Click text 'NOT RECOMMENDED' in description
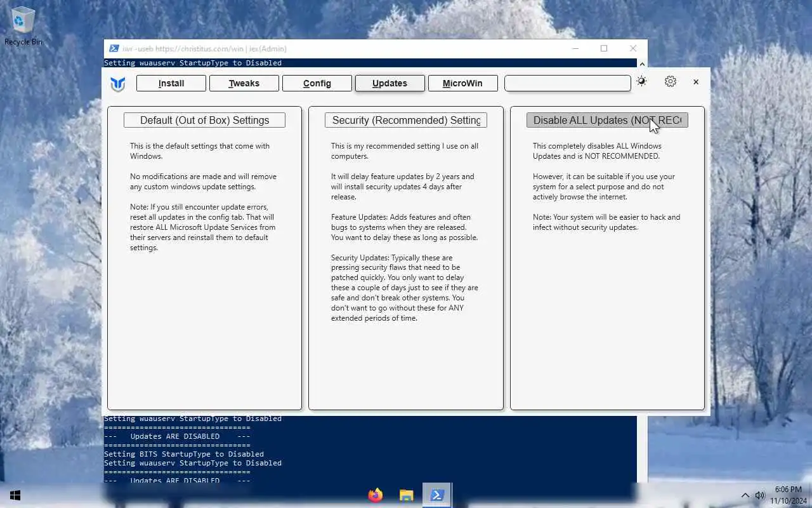Screen dimensions: 812x508 click(622, 156)
